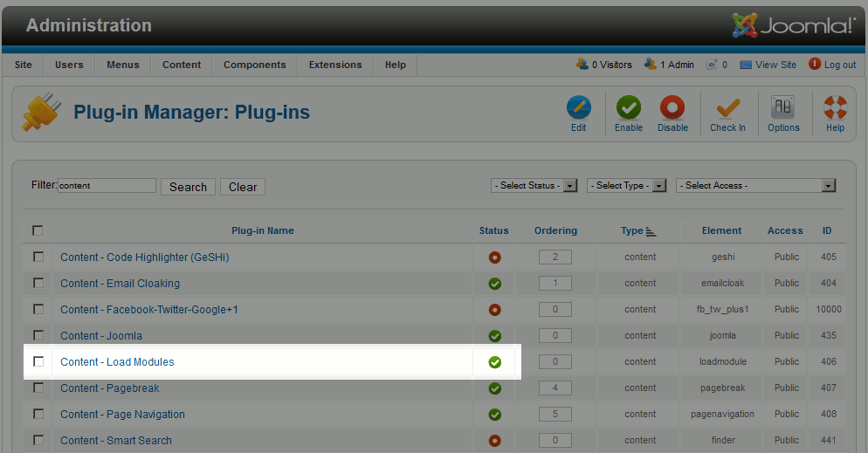Open Content - Page Navigation plug-in link
This screenshot has width=868, height=453.
coord(122,415)
